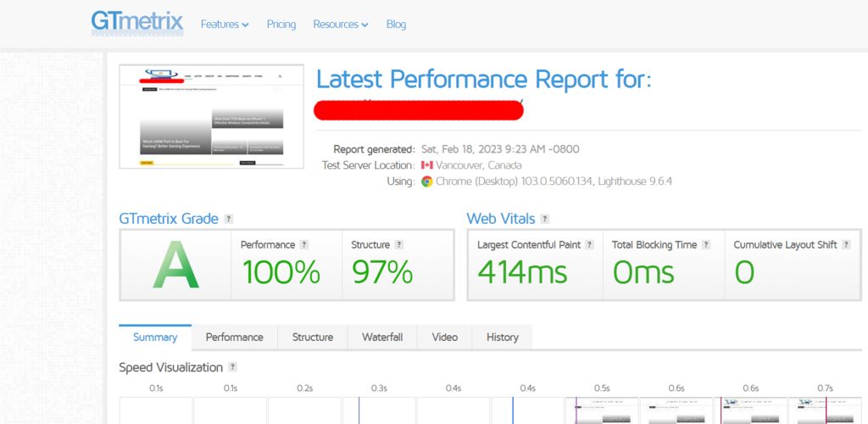The image size is (868, 424).
Task: Select the Summary tab
Action: click(155, 338)
